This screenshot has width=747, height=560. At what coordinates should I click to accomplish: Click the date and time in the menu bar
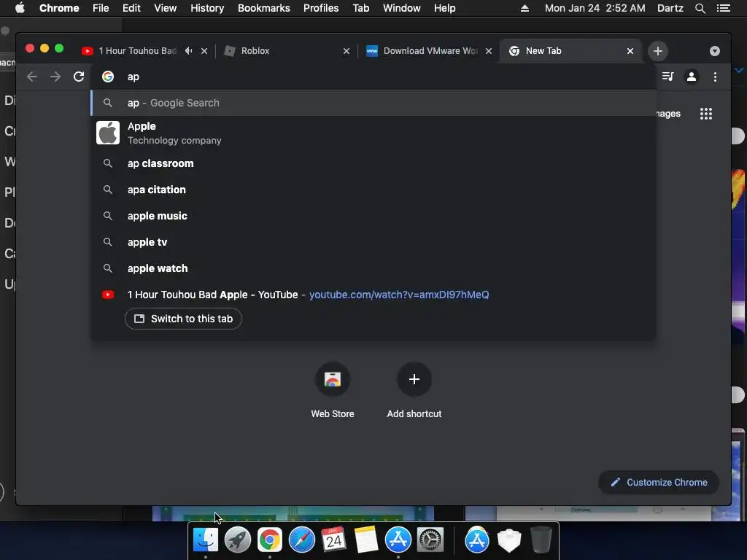pos(595,8)
